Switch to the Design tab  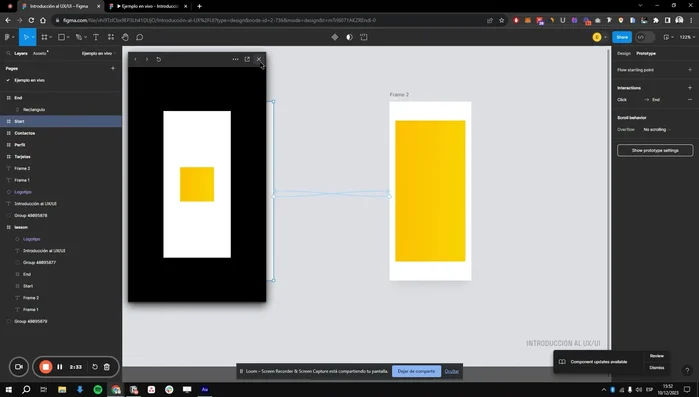coord(624,53)
